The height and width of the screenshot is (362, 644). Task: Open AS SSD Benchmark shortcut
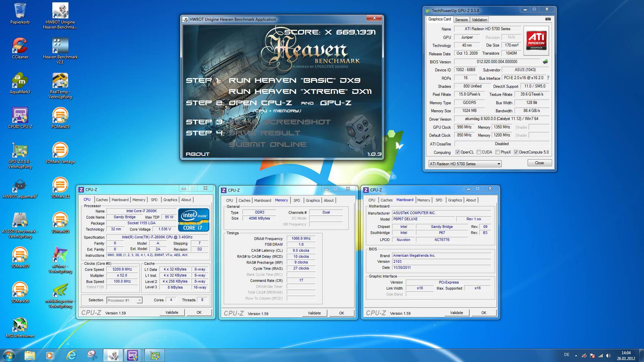[20, 225]
